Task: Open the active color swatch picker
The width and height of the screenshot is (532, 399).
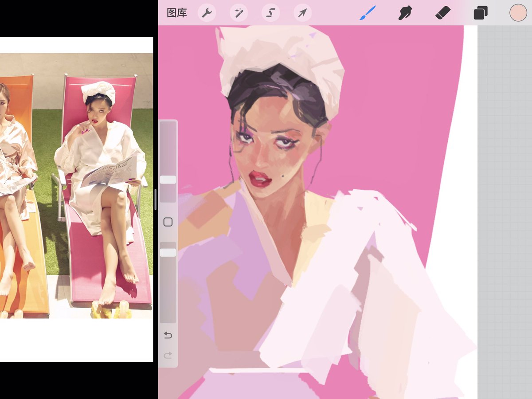Action: tap(518, 13)
